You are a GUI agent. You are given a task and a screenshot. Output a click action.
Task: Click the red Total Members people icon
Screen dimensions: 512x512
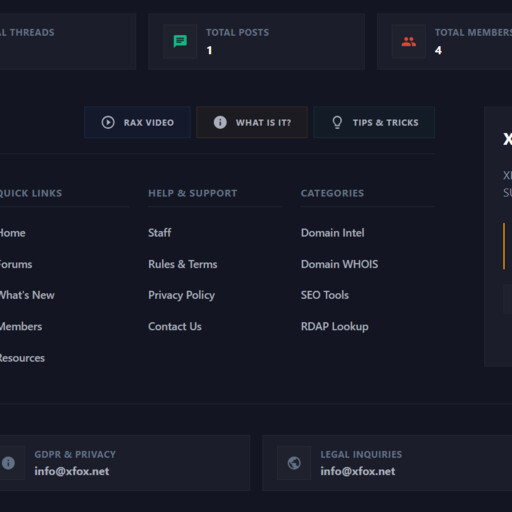click(409, 42)
